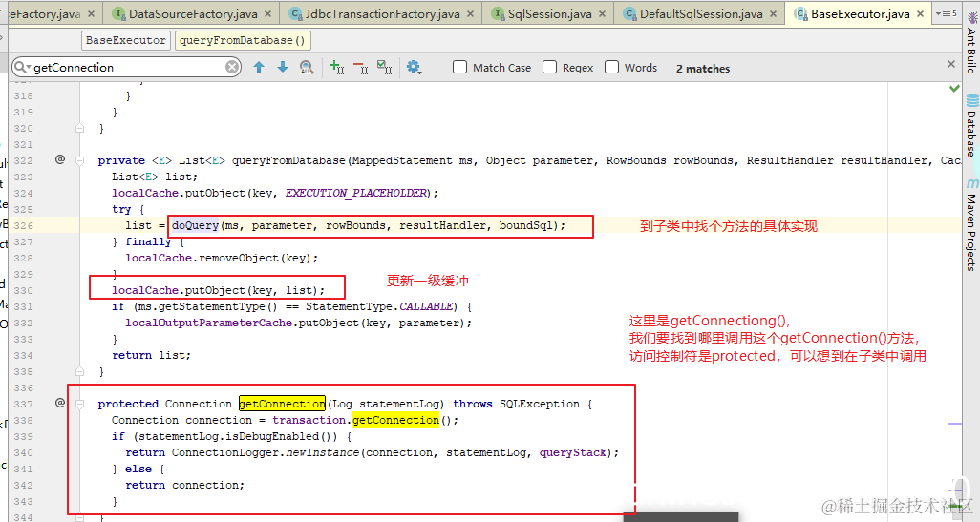Show hidden tabs list dropdown
980x522 pixels.
click(x=947, y=13)
